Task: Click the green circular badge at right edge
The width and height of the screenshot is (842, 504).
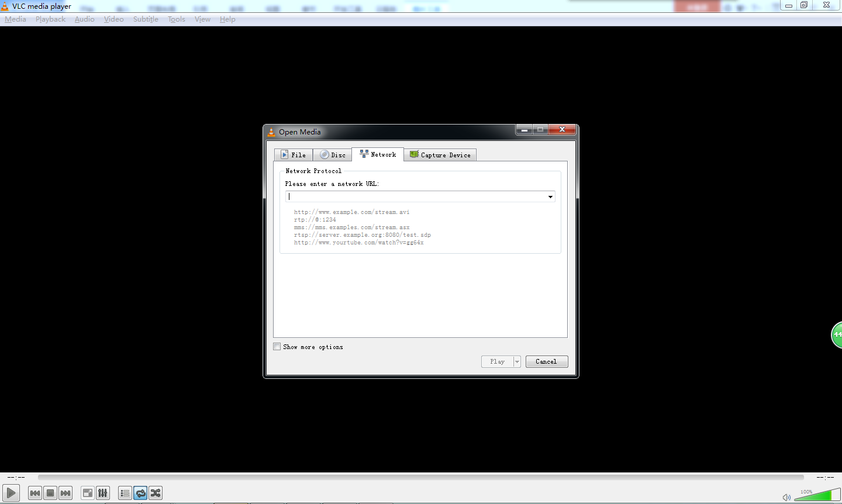Action: (x=837, y=335)
